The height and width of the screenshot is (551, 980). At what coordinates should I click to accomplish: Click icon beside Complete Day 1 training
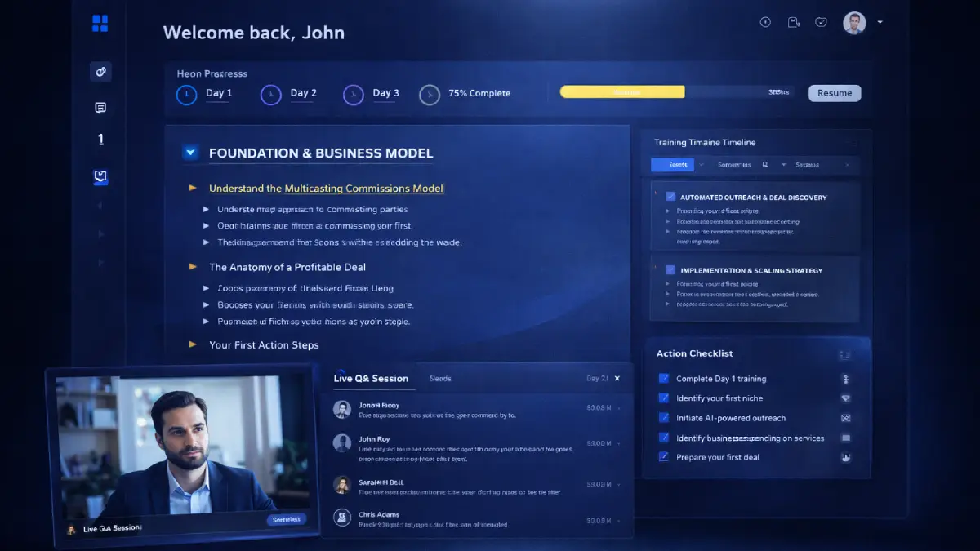pos(846,379)
